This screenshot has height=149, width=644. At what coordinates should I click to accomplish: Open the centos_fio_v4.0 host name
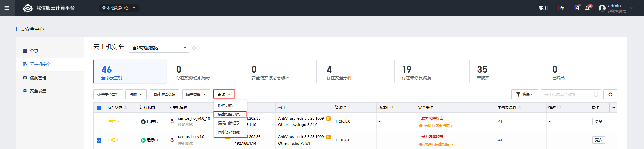tap(191, 137)
